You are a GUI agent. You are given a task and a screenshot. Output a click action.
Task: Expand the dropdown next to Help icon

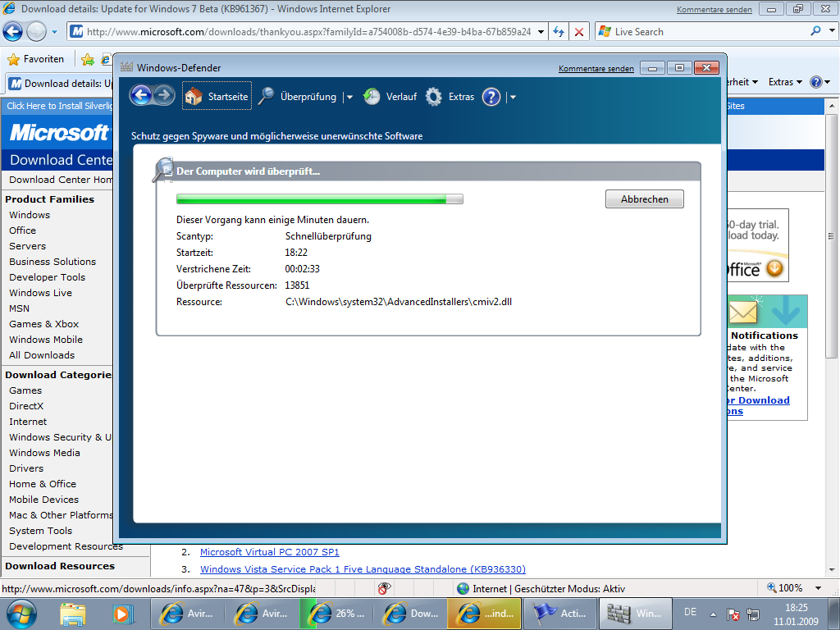click(x=513, y=98)
